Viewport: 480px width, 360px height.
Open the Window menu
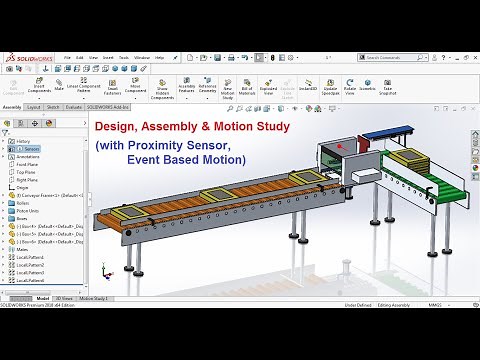pyautogui.click(x=142, y=58)
